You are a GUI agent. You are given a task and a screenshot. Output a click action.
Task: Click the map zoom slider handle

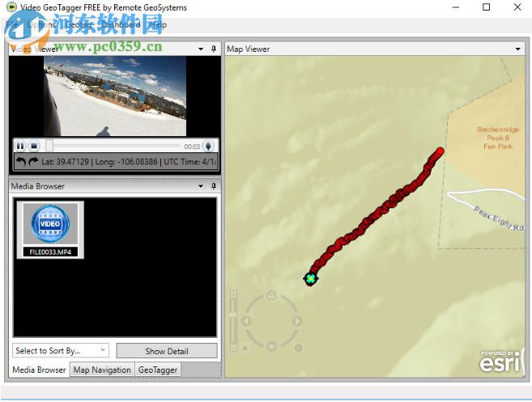233,315
